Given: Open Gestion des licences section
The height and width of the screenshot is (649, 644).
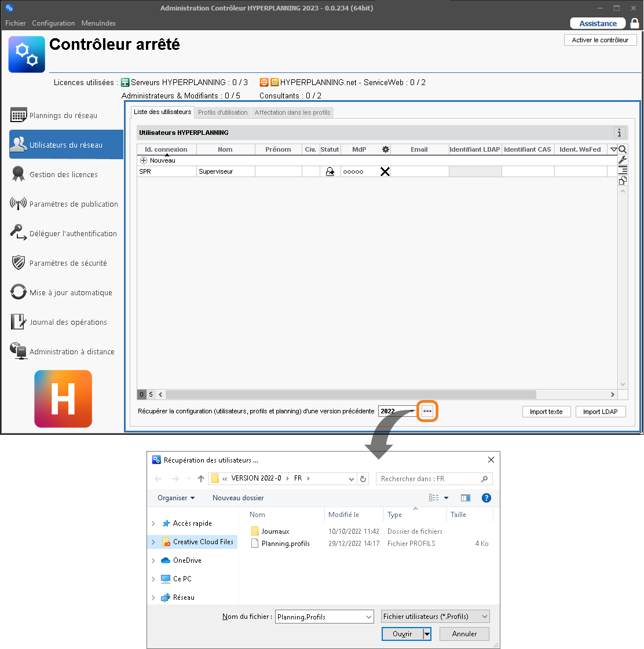Looking at the screenshot, I should click(x=54, y=174).
